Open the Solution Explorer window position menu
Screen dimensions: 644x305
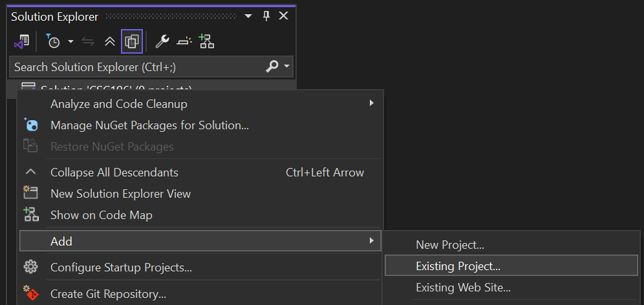click(248, 16)
